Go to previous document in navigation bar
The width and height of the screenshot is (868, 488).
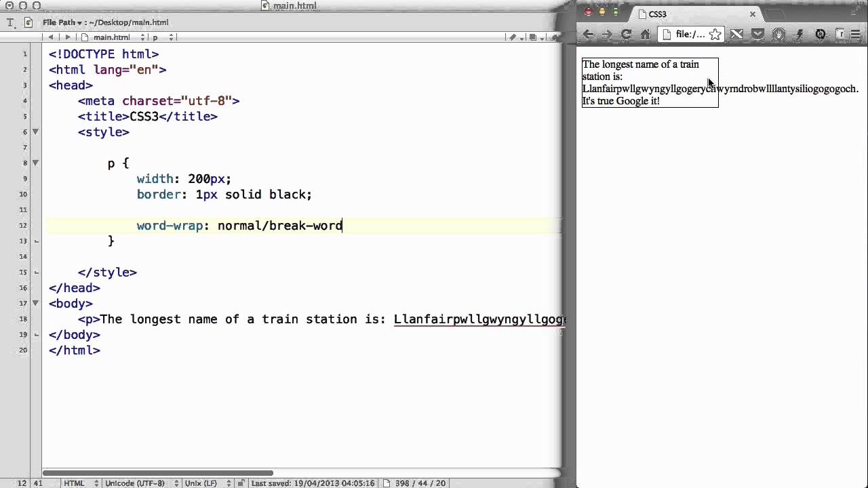point(52,37)
